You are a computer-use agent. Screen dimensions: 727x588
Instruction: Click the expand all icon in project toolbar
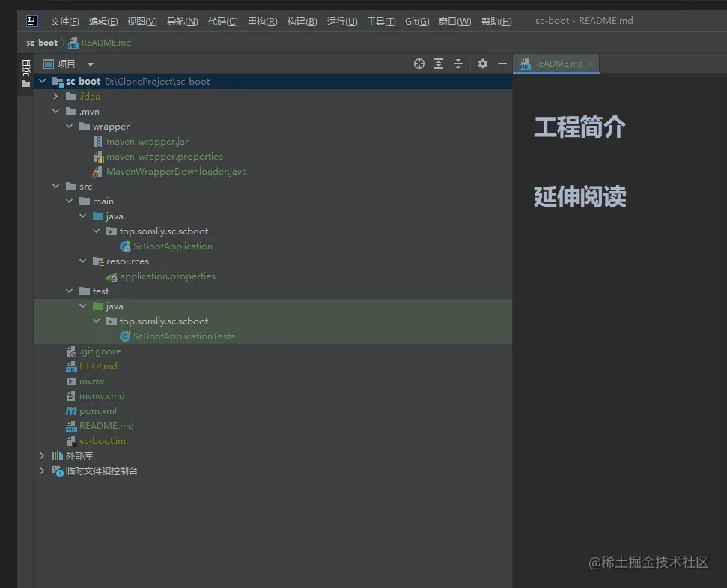click(x=439, y=64)
